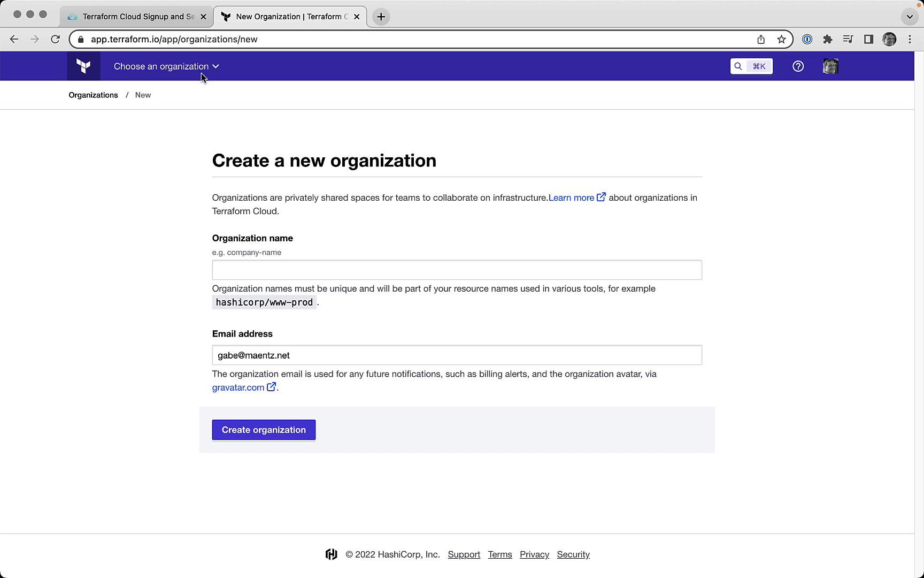Open the media control playlist icon
Viewport: 924px width, 578px height.
(848, 39)
